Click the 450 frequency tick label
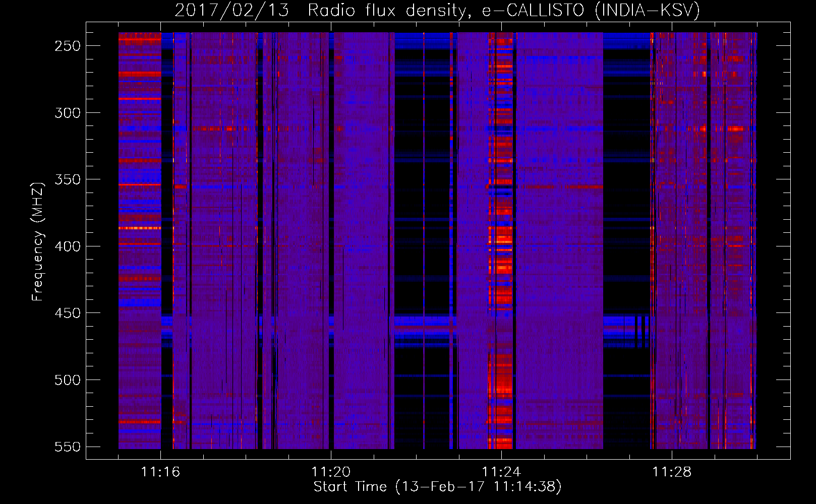Image resolution: width=816 pixels, height=504 pixels. (x=68, y=313)
